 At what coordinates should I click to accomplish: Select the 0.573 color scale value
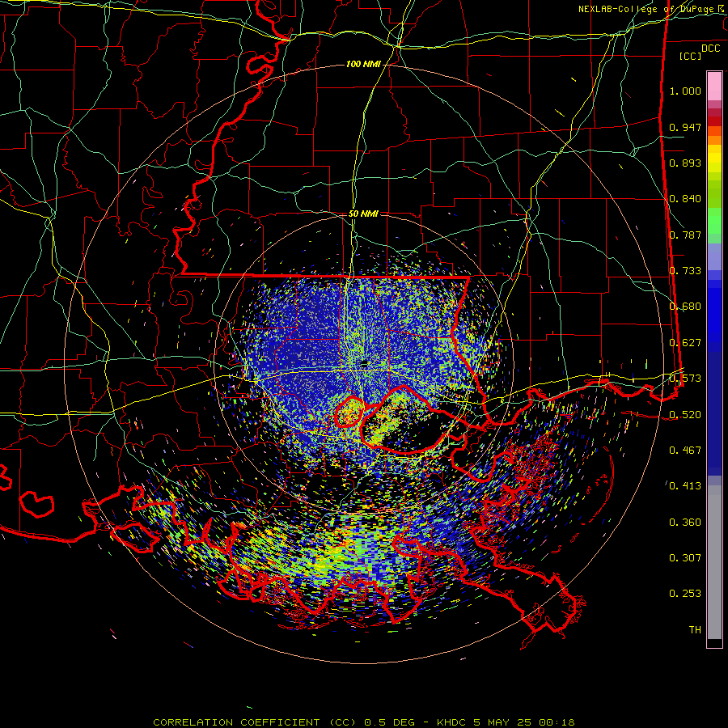(x=685, y=379)
